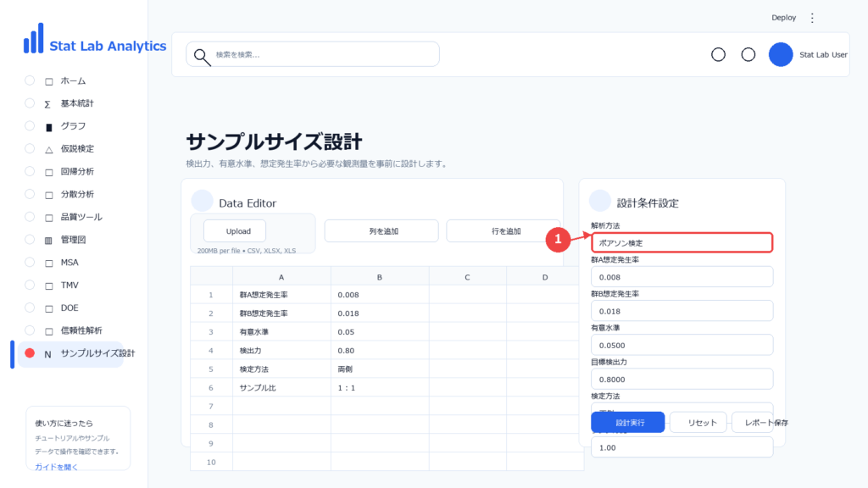
Task: Open the ホーム page
Action: coord(73,80)
